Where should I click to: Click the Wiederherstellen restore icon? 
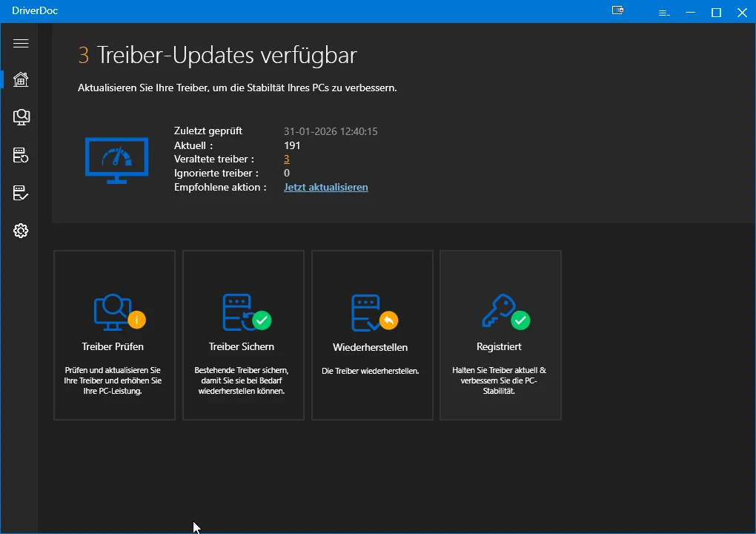click(x=371, y=312)
